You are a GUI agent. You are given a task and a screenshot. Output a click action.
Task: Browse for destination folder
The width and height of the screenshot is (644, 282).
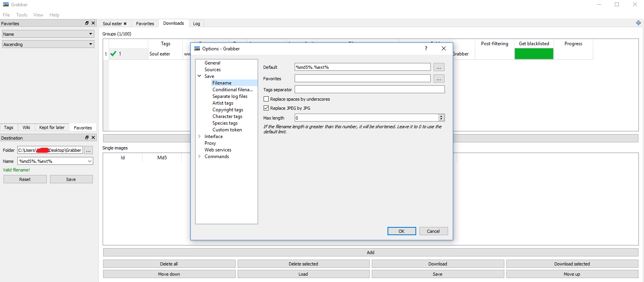pos(89,150)
